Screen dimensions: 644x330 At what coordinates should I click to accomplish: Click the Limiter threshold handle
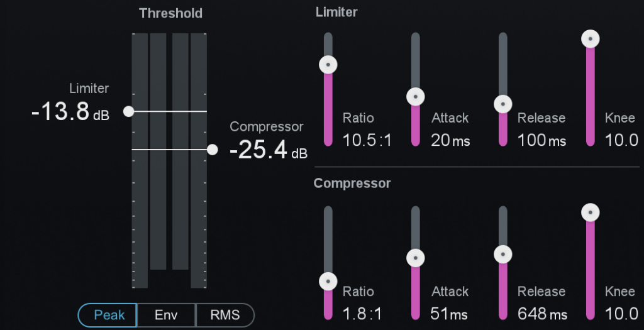click(129, 111)
